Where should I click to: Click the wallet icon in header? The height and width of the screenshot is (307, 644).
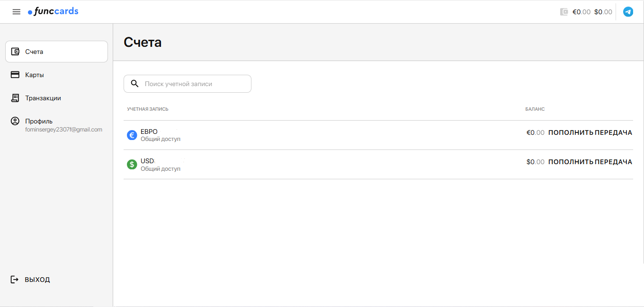coord(564,12)
